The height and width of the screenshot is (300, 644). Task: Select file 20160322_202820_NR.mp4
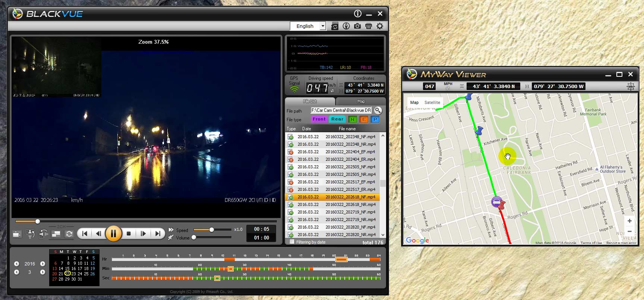[x=332, y=235]
